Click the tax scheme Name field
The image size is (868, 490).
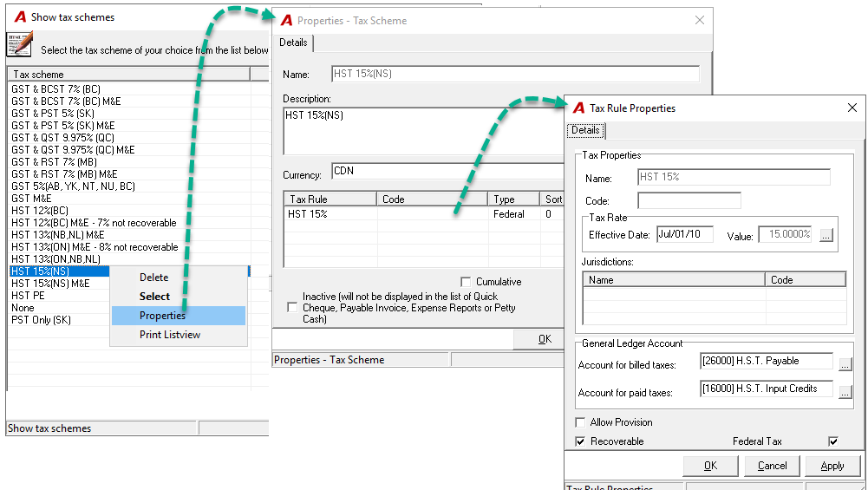515,74
